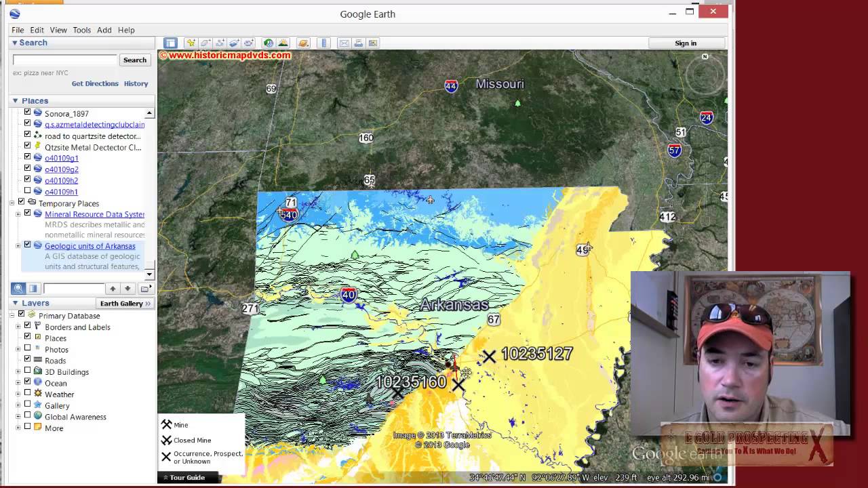Click the Search button
868x488 pixels.
pyautogui.click(x=134, y=60)
